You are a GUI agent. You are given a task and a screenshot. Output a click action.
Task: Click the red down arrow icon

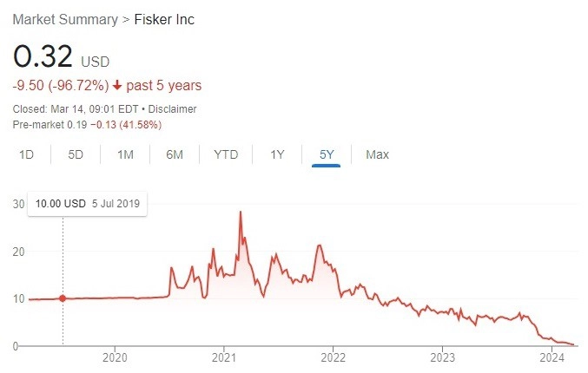point(117,85)
